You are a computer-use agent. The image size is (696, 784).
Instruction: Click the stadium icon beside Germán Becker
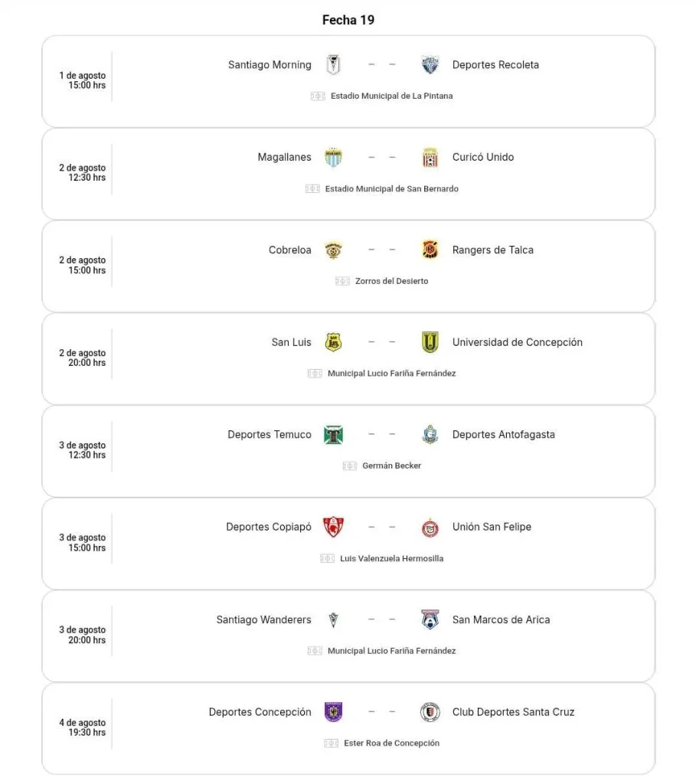pos(350,466)
